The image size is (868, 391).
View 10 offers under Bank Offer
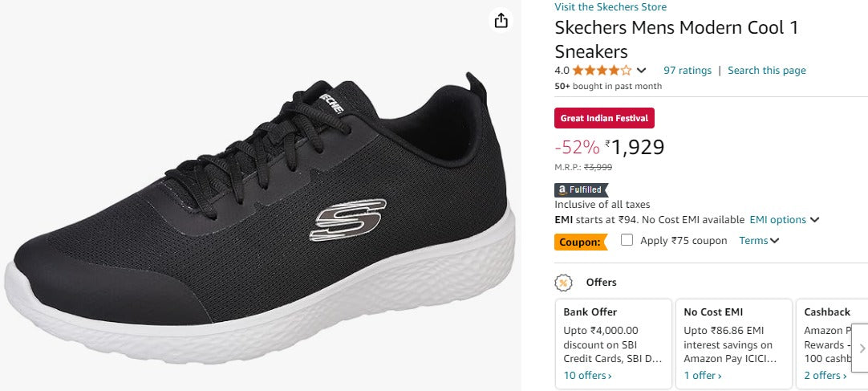click(x=587, y=375)
